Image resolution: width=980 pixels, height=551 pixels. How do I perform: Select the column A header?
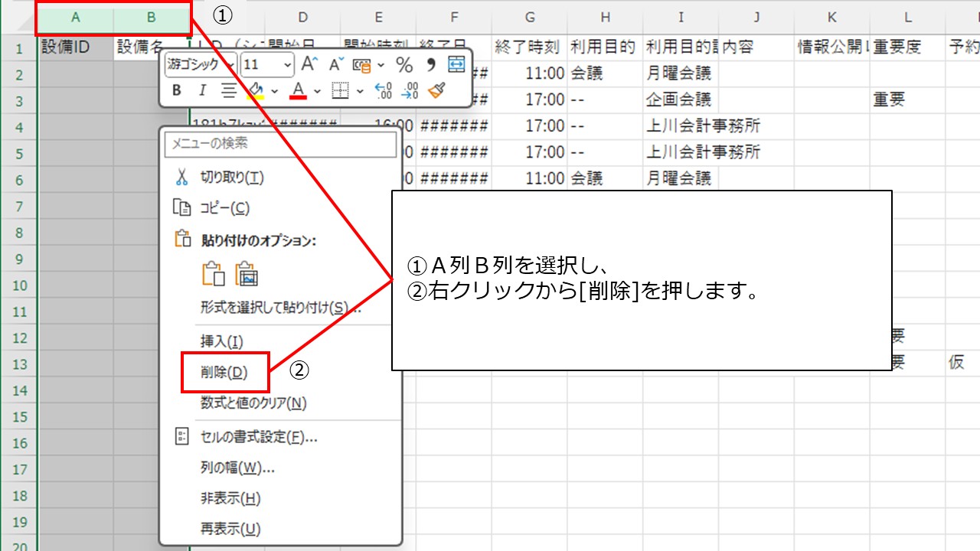click(76, 17)
